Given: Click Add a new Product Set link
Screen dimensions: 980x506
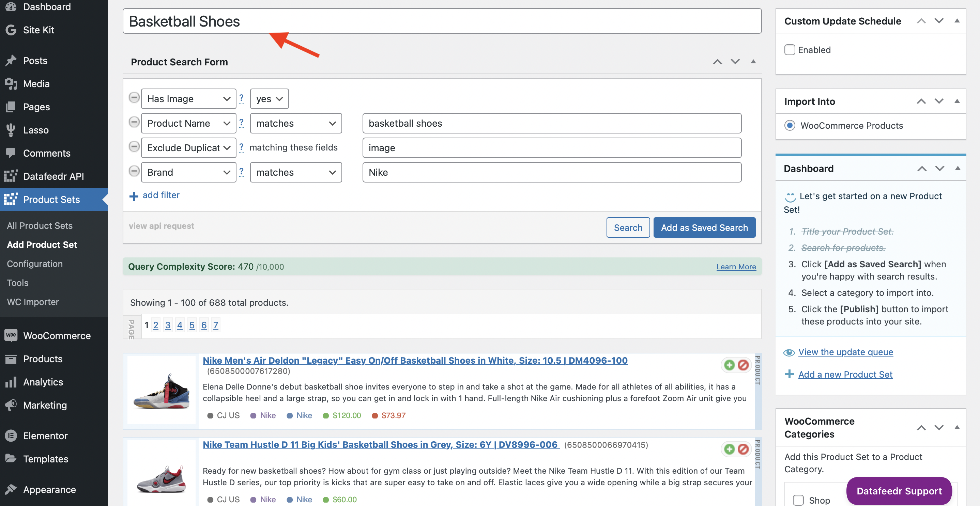Looking at the screenshot, I should coord(845,374).
